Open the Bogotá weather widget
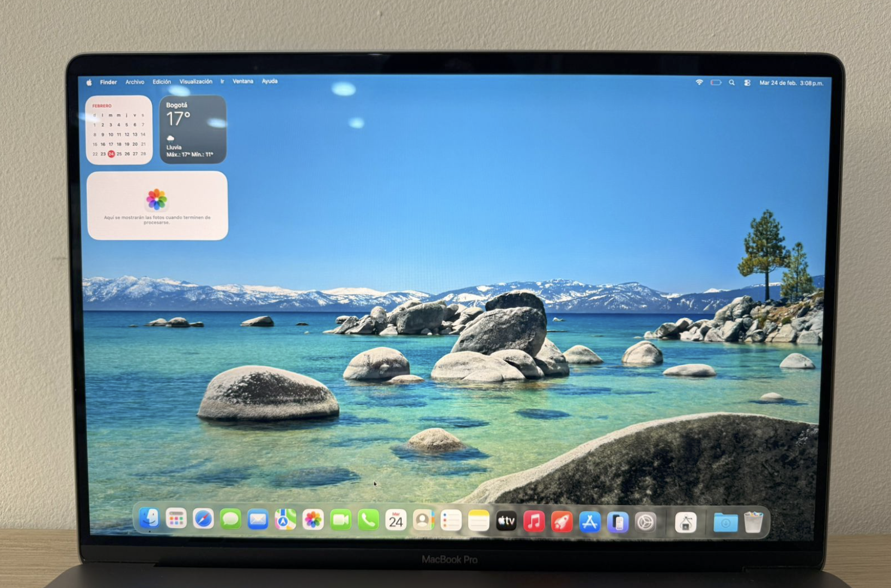 (x=193, y=130)
